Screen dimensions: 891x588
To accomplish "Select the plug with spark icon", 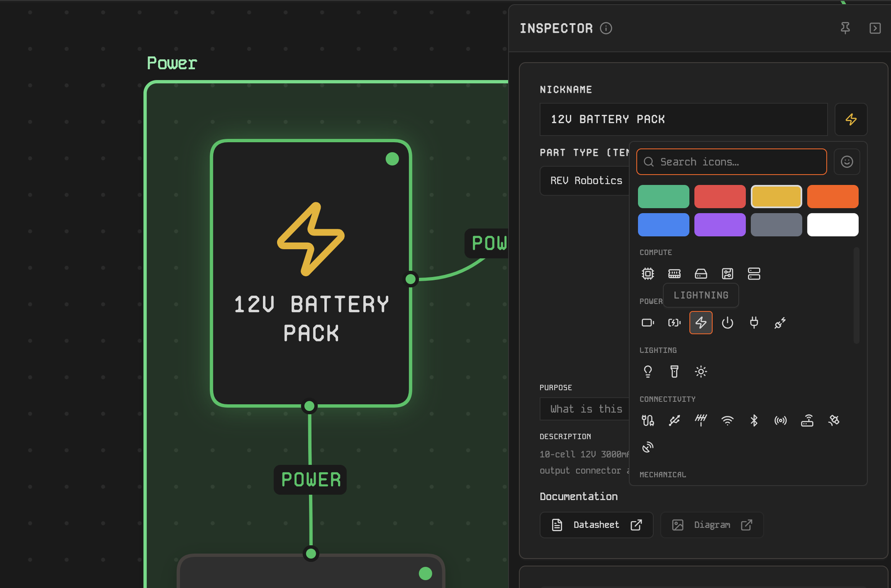I will click(x=780, y=322).
